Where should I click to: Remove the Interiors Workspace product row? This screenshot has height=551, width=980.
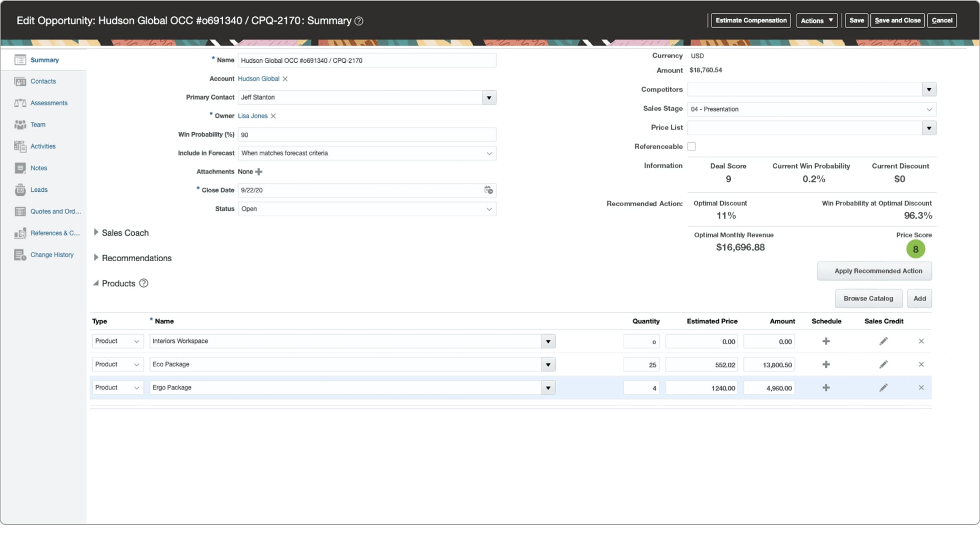click(921, 341)
